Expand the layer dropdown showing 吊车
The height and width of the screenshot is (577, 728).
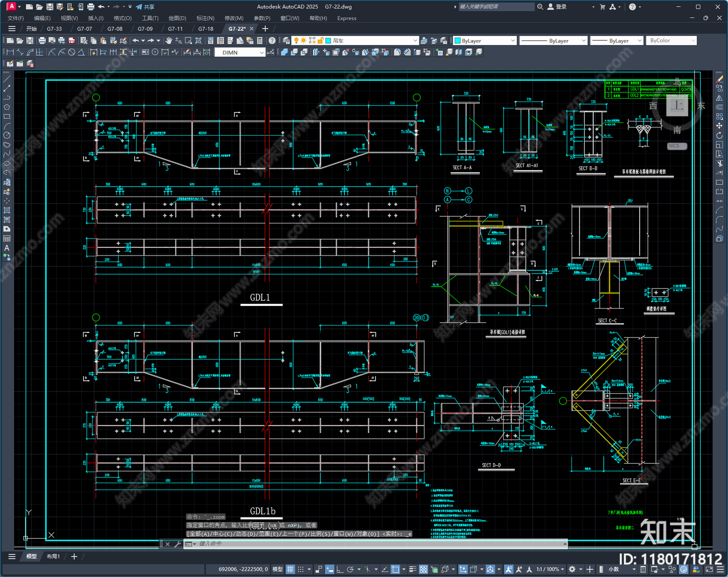pos(415,40)
